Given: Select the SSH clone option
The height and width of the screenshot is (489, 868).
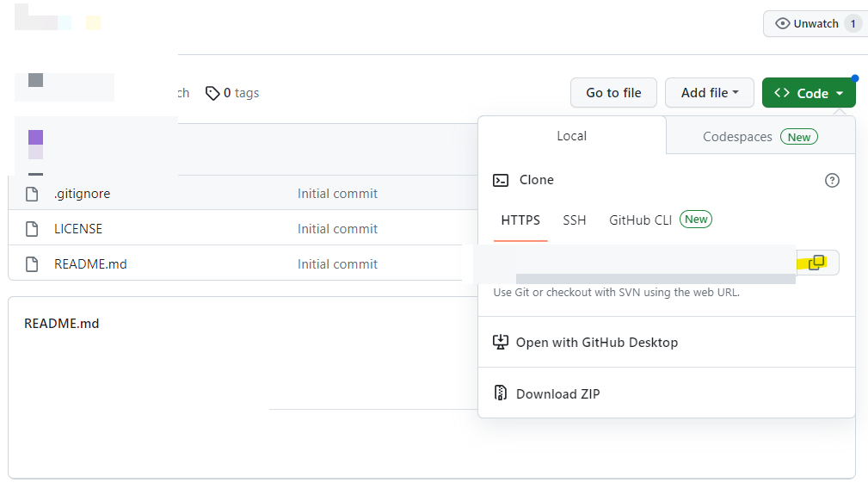Looking at the screenshot, I should pos(575,220).
